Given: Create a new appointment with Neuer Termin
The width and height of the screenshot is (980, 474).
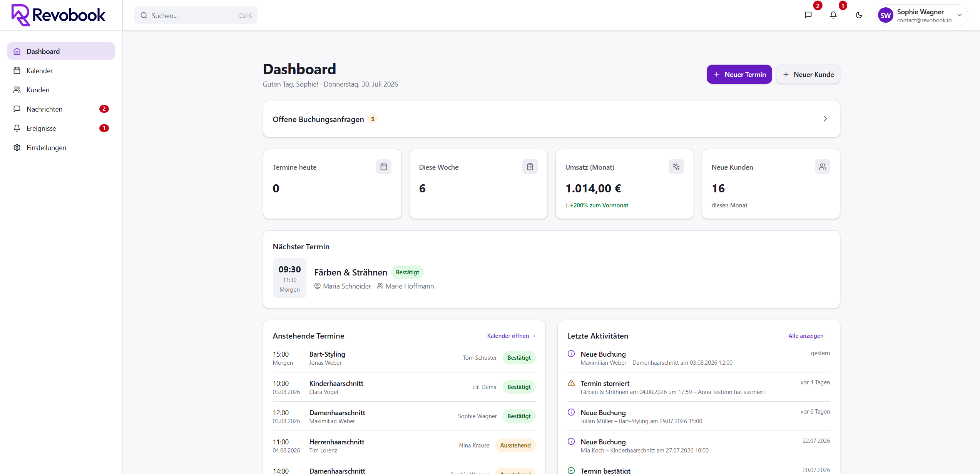Looking at the screenshot, I should tap(739, 74).
